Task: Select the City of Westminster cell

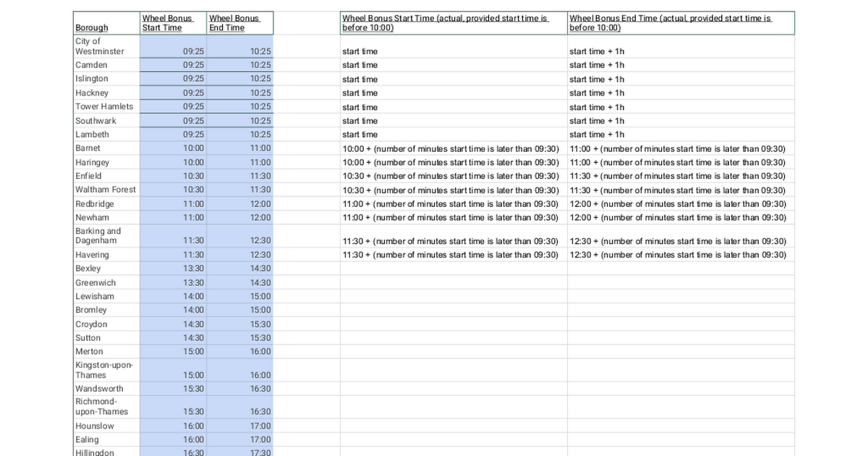Action: pyautogui.click(x=106, y=46)
